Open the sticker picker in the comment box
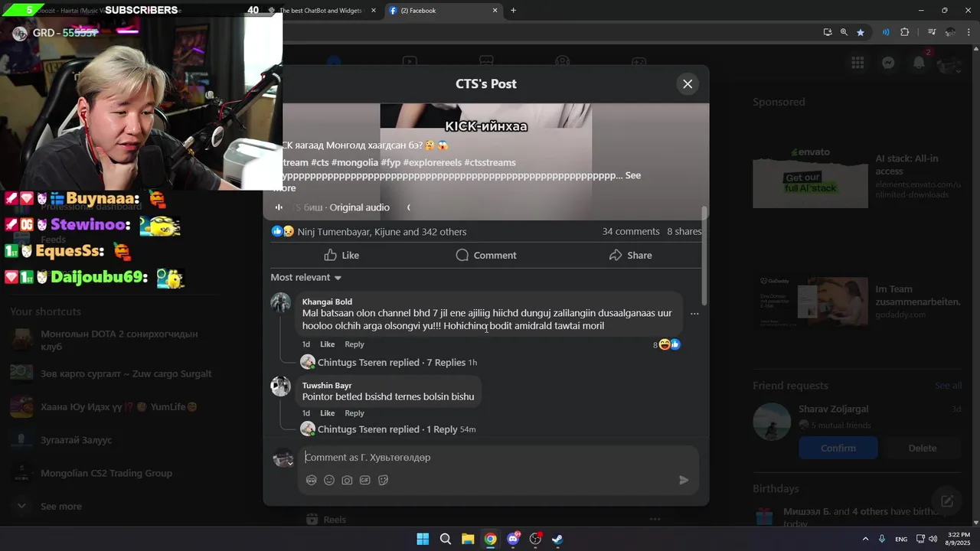The image size is (980, 551). [383, 480]
